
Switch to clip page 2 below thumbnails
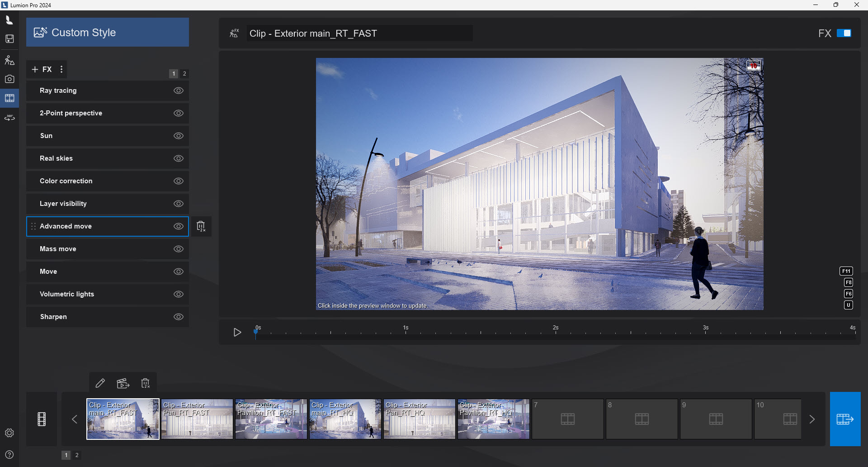pyautogui.click(x=77, y=455)
